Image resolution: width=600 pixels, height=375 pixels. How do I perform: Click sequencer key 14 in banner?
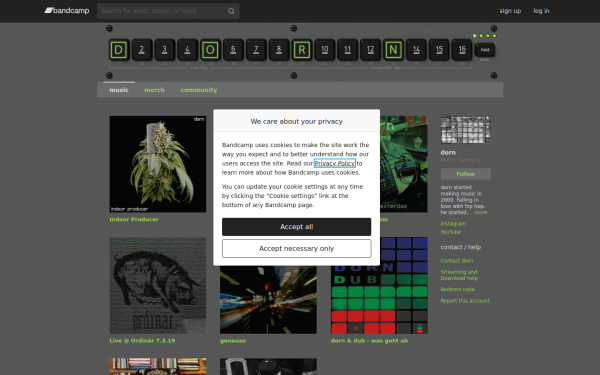click(416, 50)
